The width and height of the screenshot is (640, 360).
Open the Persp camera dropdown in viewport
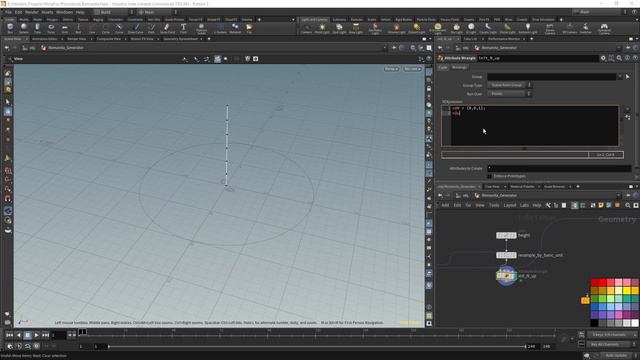point(391,69)
